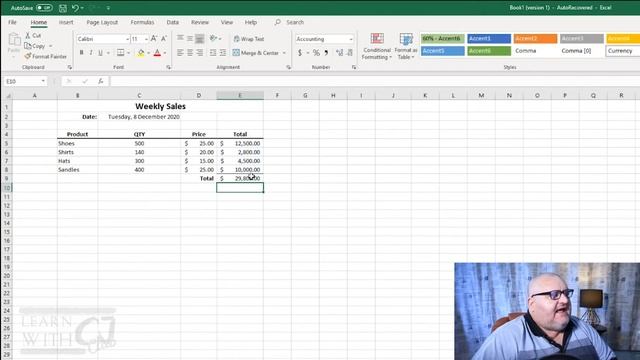The image size is (640, 360).
Task: Select the Shoes product cell
Action: [78, 143]
